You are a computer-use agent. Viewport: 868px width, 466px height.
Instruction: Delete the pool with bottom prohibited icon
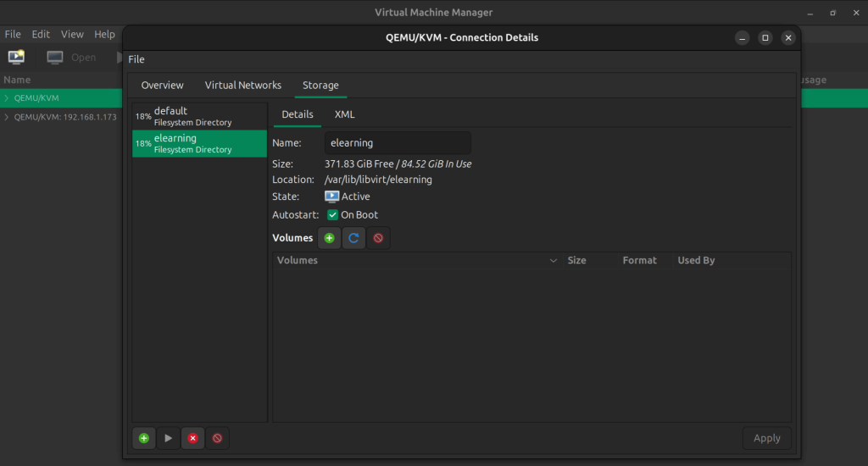(x=217, y=438)
